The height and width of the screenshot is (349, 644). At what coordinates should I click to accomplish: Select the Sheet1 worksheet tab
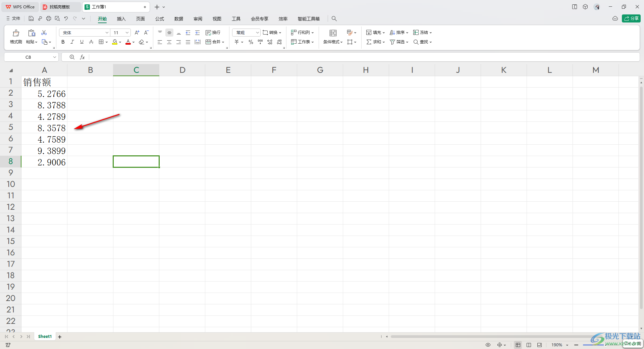(45, 337)
